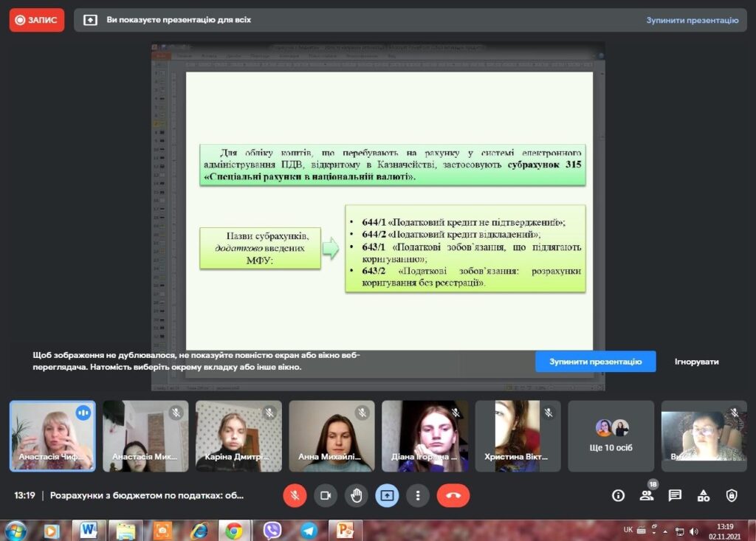
Task: Open the volume speaker tray icon
Action: pos(693,531)
